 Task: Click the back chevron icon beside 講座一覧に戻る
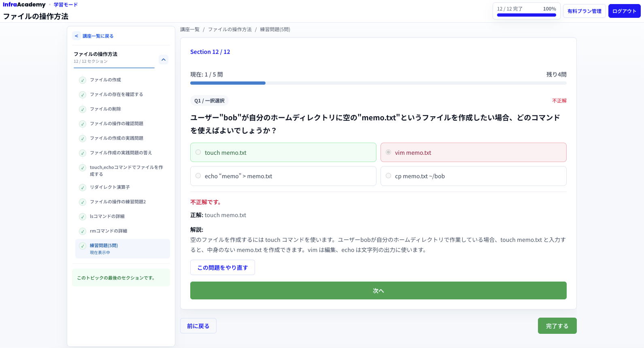(77, 36)
